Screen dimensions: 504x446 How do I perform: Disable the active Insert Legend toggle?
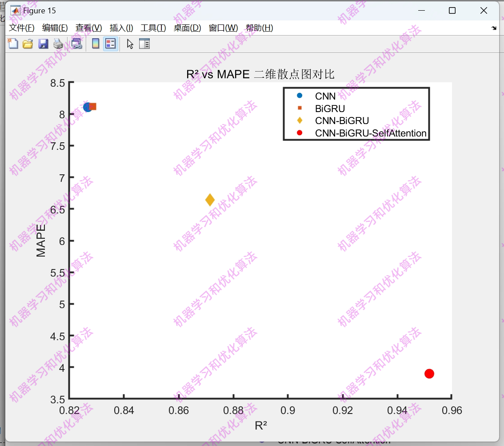(x=111, y=44)
